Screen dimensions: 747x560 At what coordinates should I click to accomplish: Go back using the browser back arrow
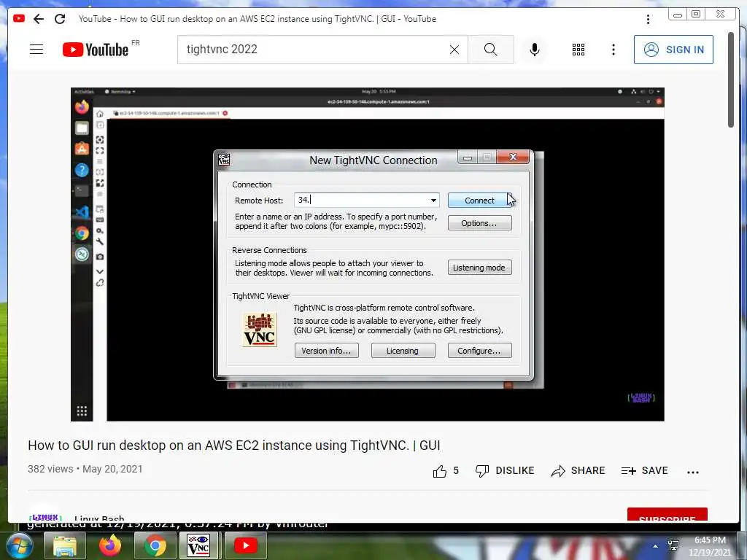(39, 19)
